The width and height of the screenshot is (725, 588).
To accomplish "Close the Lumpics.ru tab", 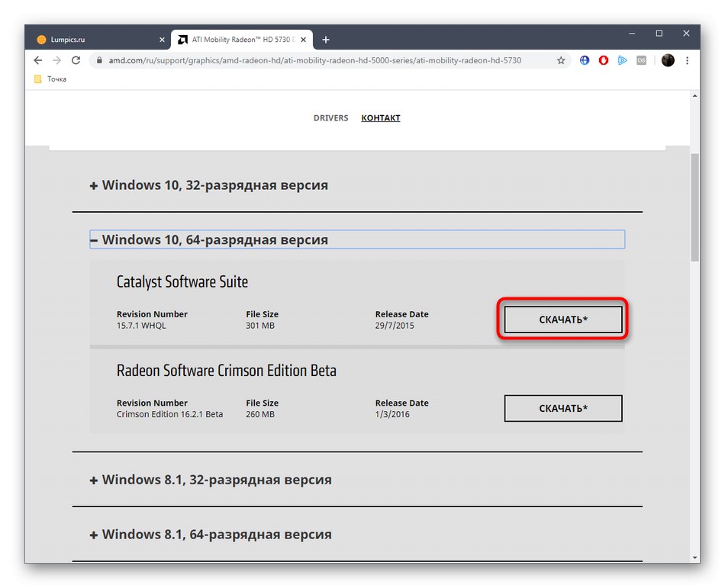I will coord(162,40).
